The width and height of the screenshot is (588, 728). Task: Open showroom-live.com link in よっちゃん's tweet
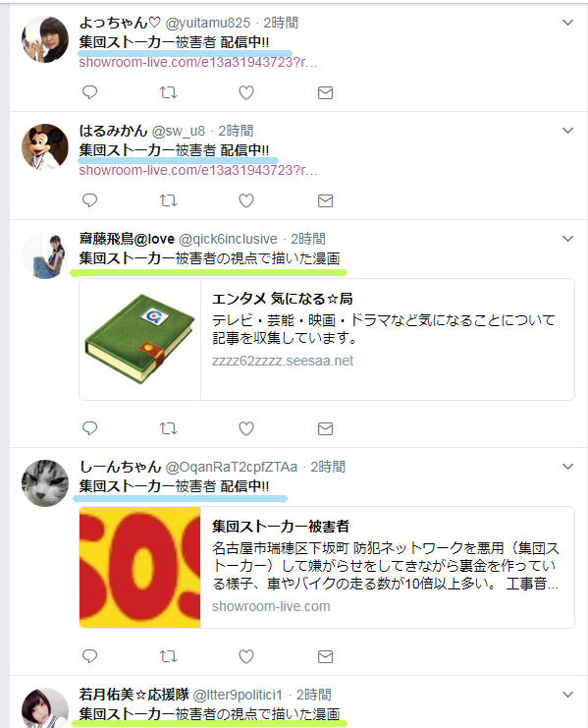click(198, 62)
